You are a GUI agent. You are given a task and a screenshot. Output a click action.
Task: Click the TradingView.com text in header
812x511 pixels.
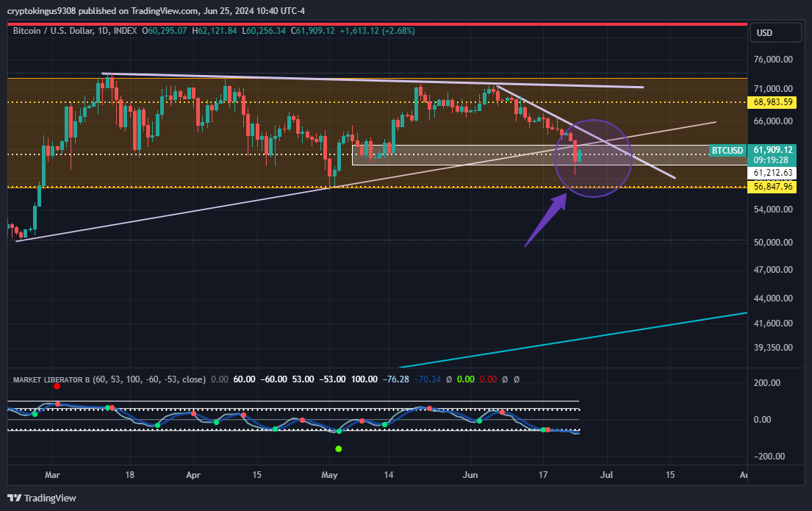tap(165, 11)
